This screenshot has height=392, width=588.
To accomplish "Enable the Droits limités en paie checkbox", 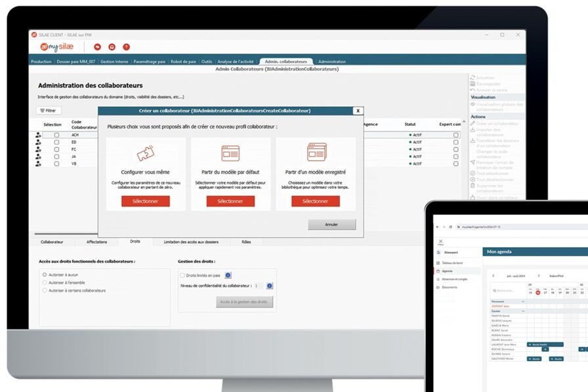I will pyautogui.click(x=182, y=275).
